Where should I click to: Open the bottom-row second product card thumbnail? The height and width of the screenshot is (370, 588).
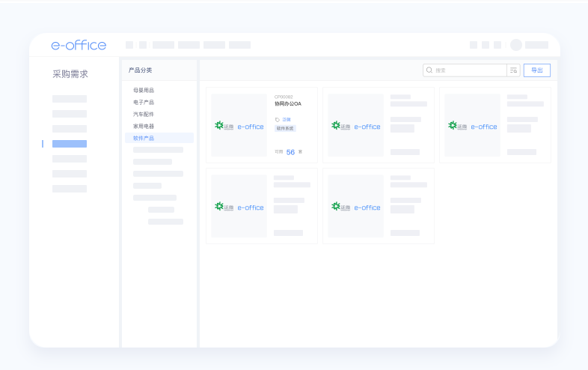[x=356, y=207]
